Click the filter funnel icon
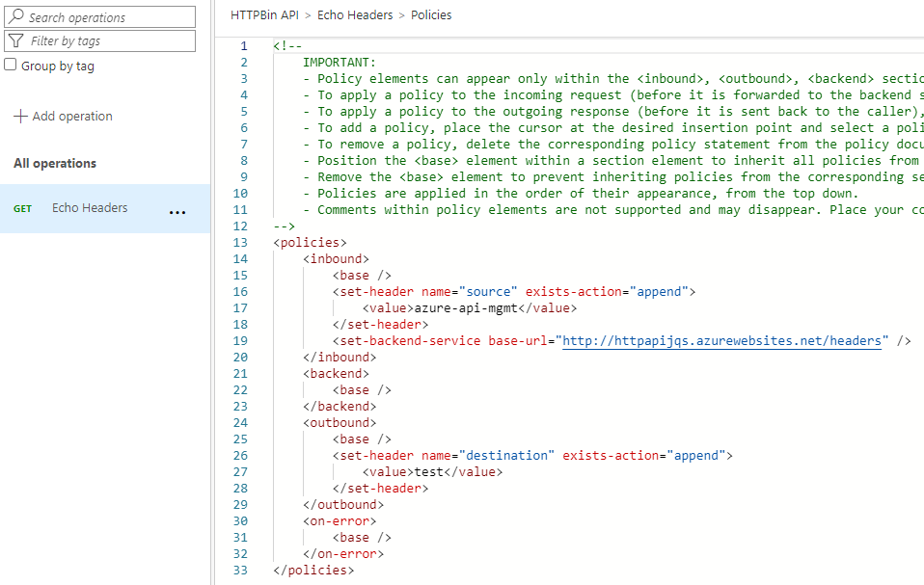924x585 pixels. [17, 40]
